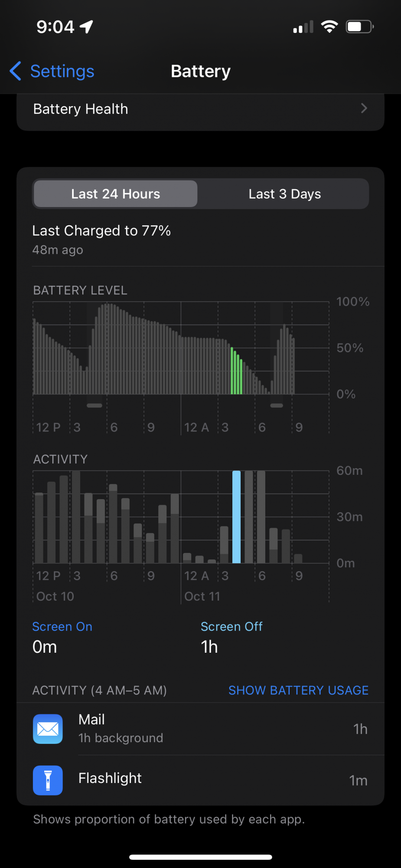Go back to Settings
The width and height of the screenshot is (401, 868).
[x=62, y=71]
